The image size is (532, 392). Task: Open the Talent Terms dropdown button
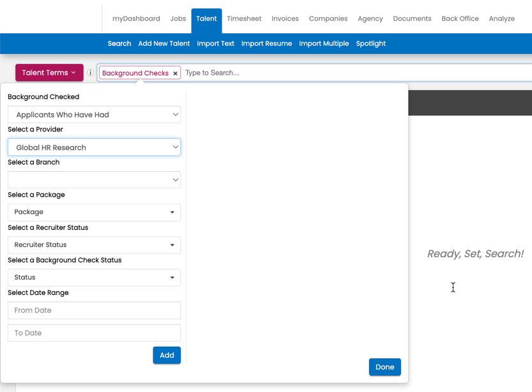tap(49, 73)
